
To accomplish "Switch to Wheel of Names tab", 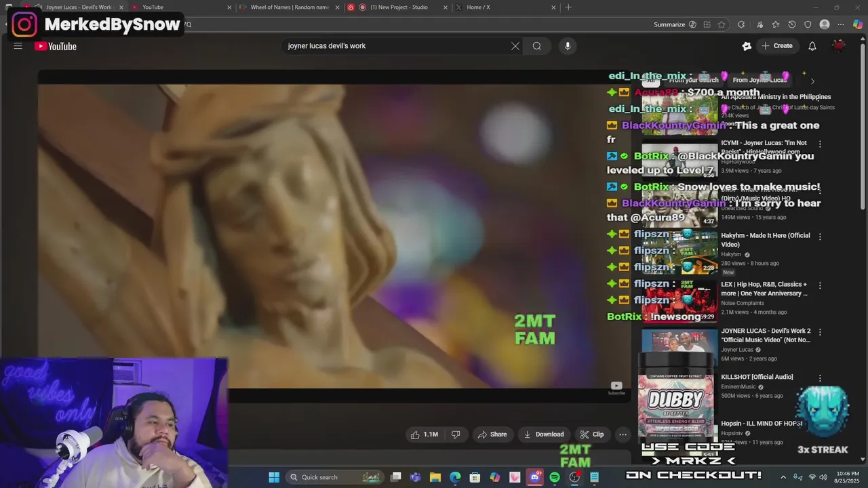I will pos(290,7).
